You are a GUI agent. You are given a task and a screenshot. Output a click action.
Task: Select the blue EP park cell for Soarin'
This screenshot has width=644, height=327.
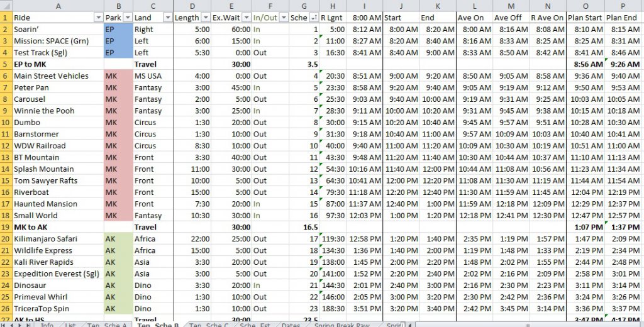118,29
